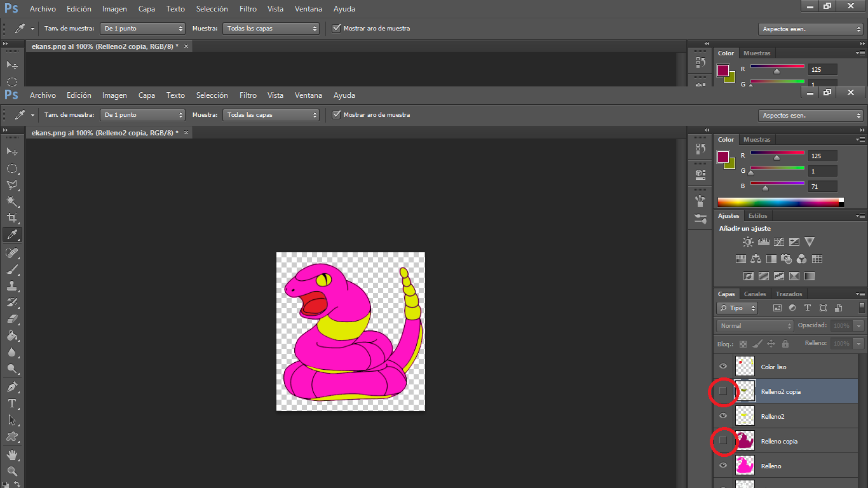Viewport: 868px width, 488px height.
Task: Switch to the Estilos tab
Action: 757,216
